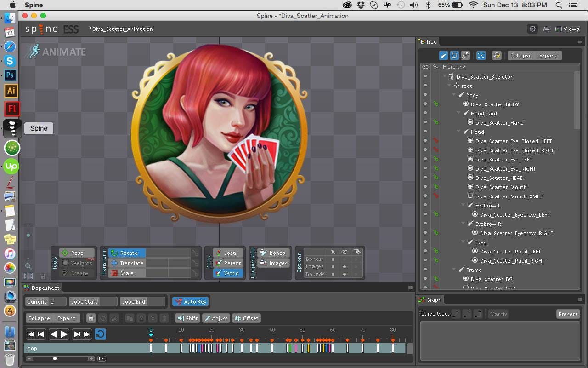Jump to first frame in Dopesheet
The width and height of the screenshot is (588, 368).
[31, 334]
